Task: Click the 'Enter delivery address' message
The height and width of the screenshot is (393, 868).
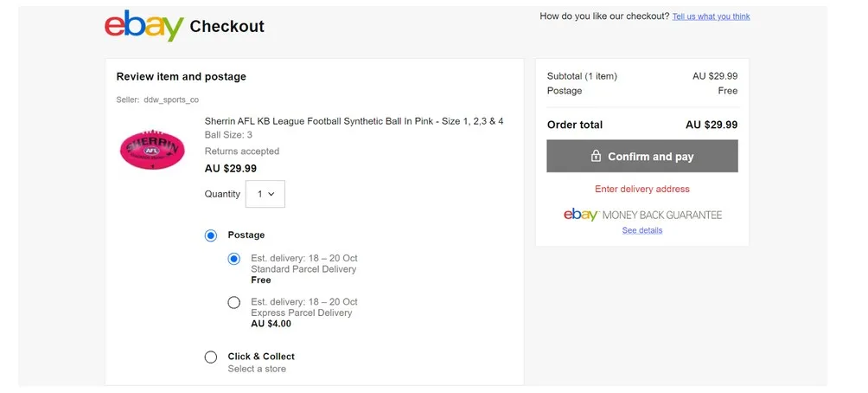Action: tap(642, 189)
